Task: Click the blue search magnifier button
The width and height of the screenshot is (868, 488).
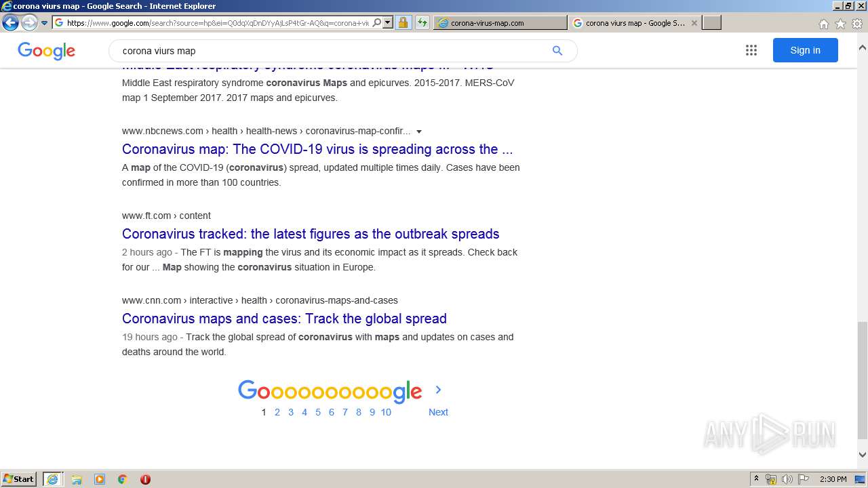Action: pyautogui.click(x=557, y=51)
